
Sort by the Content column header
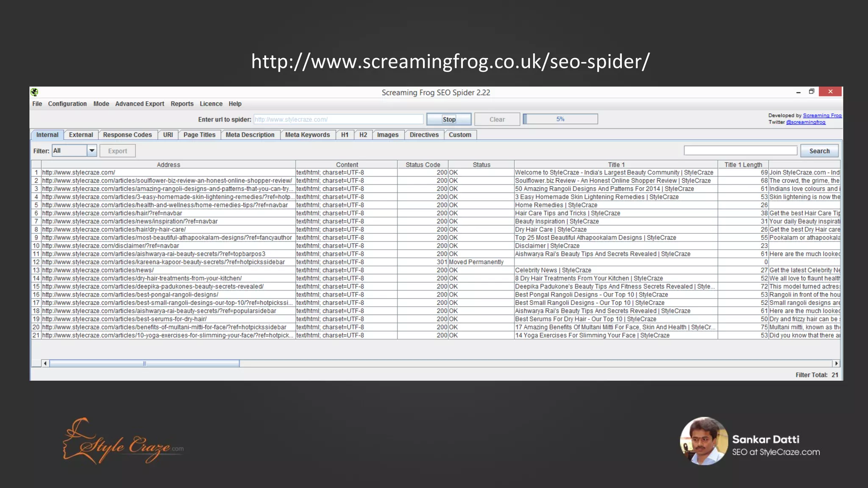(347, 165)
